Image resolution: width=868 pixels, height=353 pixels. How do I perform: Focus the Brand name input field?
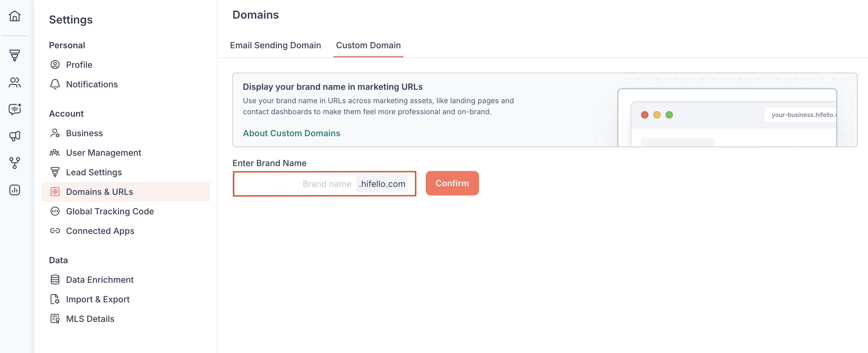[x=295, y=184]
